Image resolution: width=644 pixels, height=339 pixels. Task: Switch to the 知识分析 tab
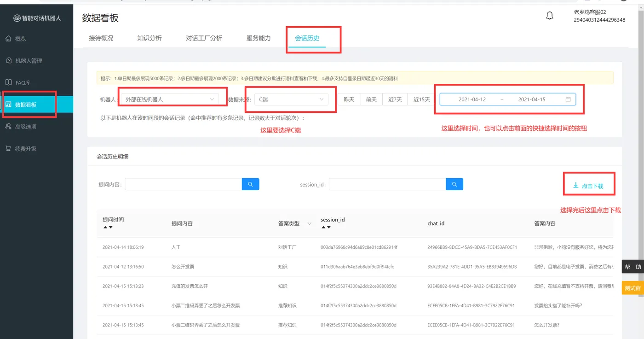pos(149,38)
